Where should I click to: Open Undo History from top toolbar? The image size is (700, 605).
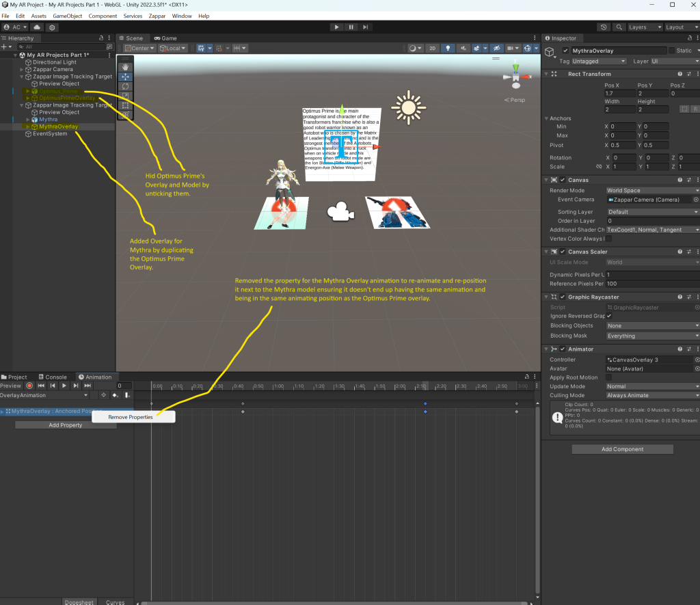(604, 27)
